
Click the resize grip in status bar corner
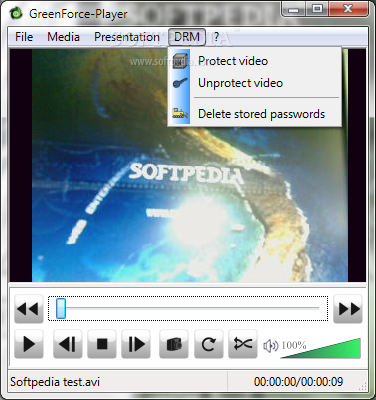click(x=362, y=386)
